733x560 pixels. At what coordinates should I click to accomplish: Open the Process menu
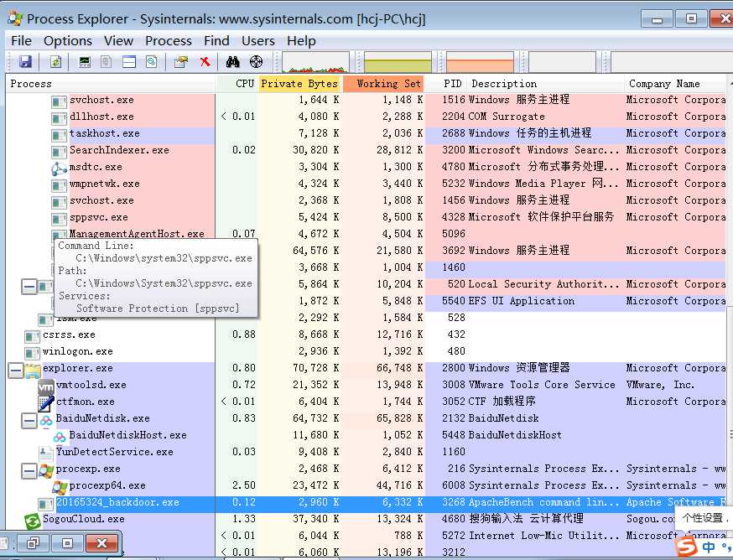pos(169,41)
